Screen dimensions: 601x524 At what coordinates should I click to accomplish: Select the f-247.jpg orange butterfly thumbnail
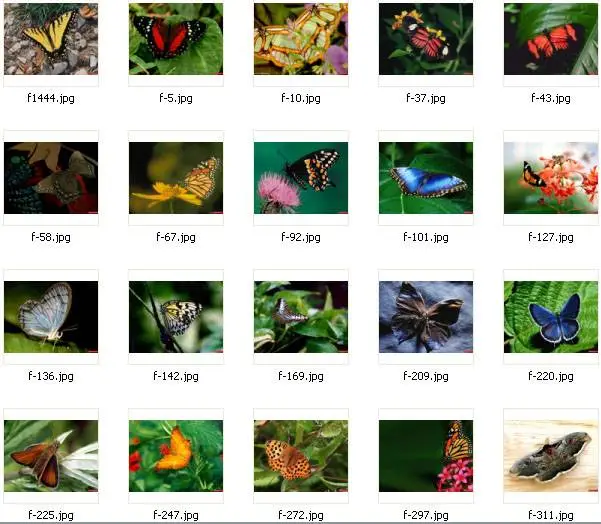176,456
